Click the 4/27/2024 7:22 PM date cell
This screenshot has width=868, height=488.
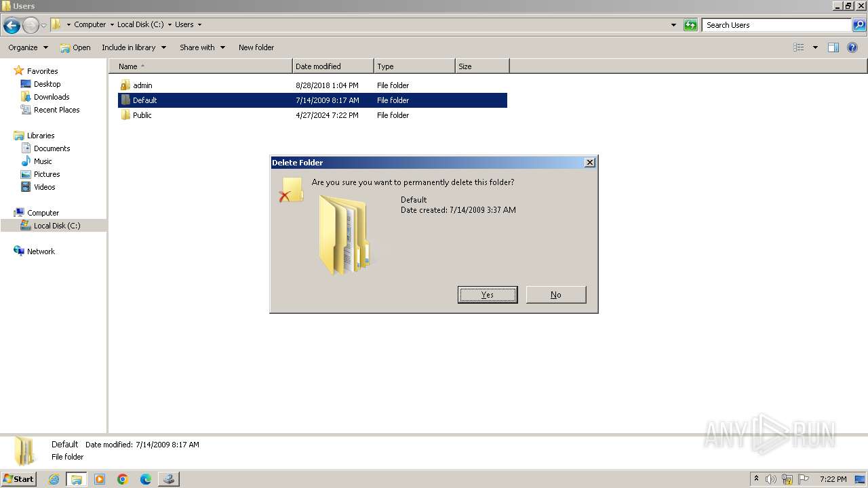(x=327, y=115)
